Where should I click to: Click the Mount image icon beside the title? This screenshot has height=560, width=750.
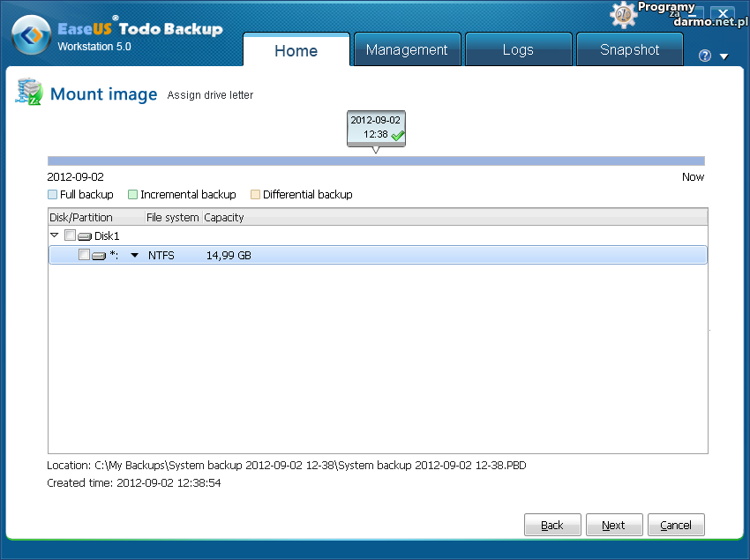[29, 93]
